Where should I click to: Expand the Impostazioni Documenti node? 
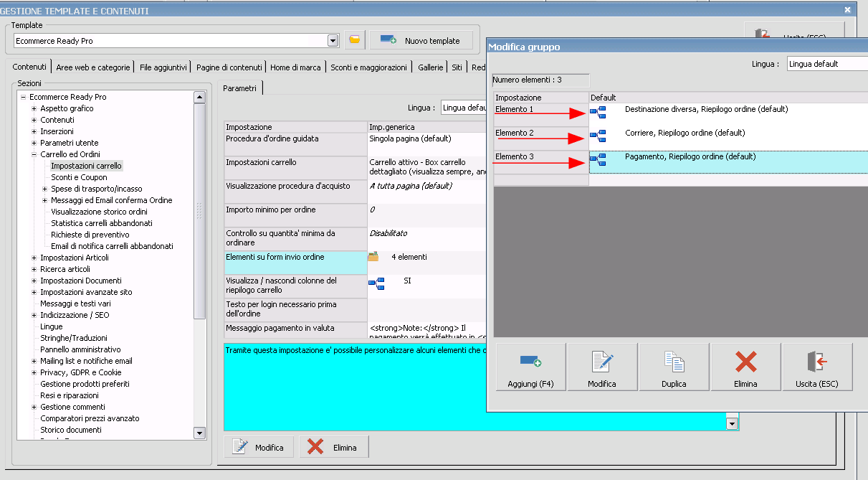(x=34, y=281)
